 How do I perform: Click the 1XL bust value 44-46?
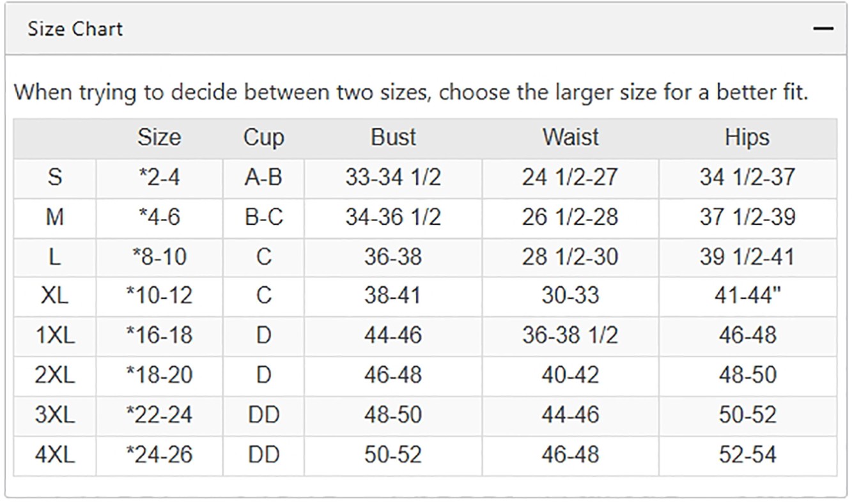coord(393,335)
